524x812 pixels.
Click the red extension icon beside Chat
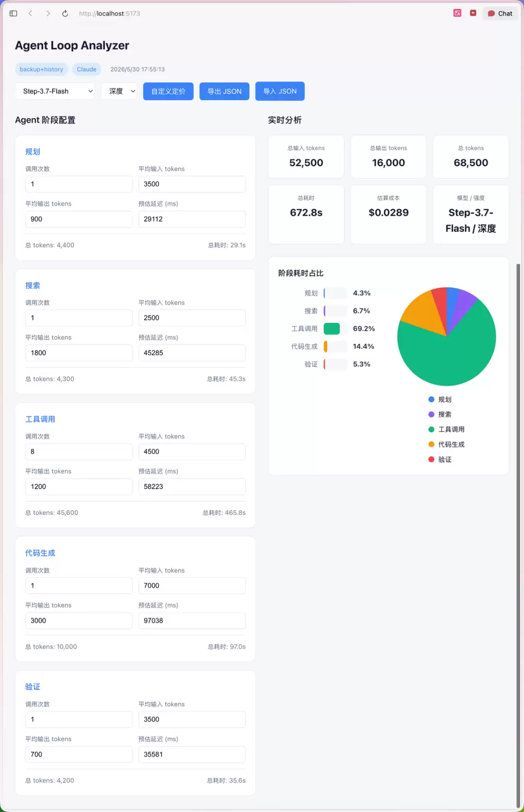(x=473, y=13)
